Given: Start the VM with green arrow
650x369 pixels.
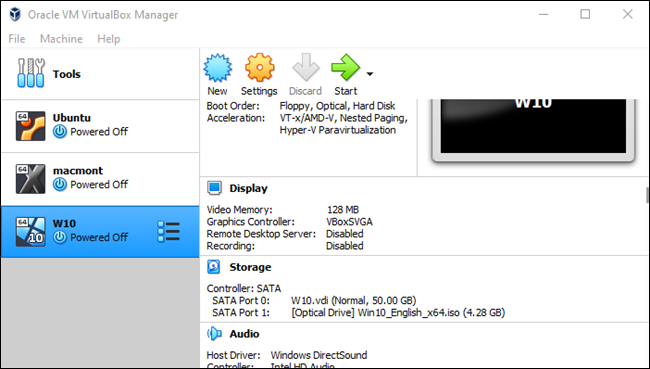Looking at the screenshot, I should click(x=346, y=68).
